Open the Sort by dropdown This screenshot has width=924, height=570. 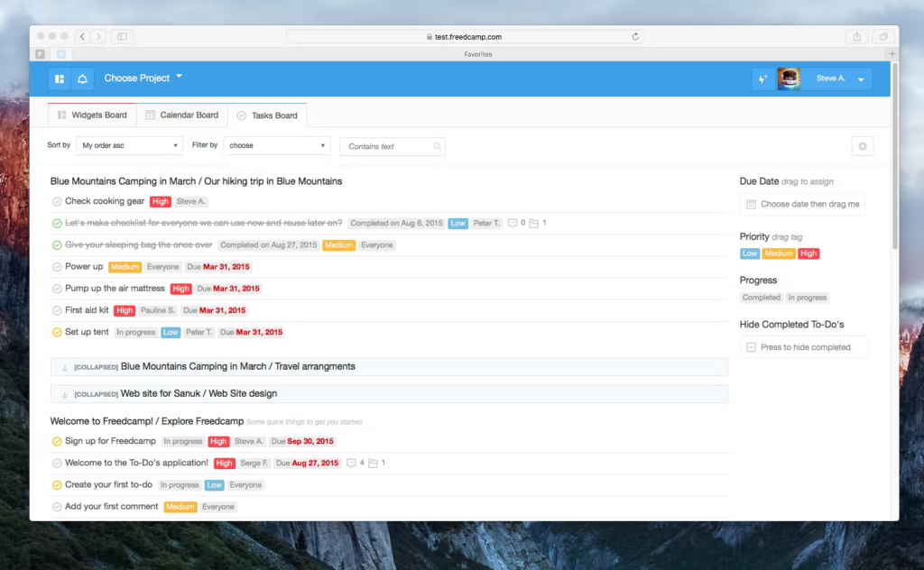coord(129,145)
